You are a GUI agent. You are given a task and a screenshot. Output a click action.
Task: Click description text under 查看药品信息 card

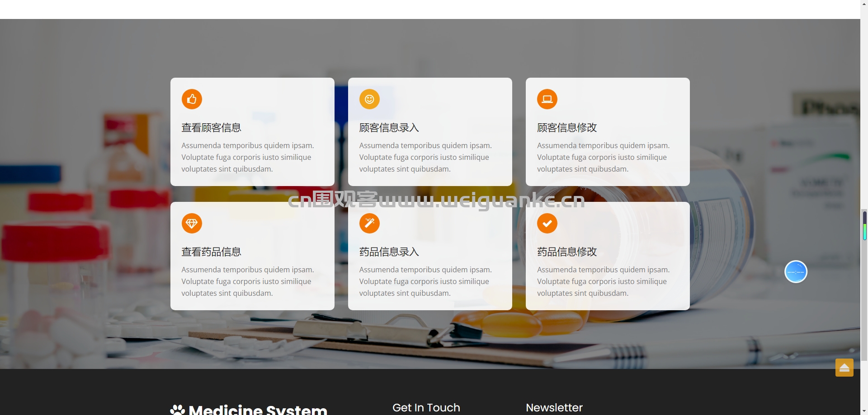tap(248, 281)
